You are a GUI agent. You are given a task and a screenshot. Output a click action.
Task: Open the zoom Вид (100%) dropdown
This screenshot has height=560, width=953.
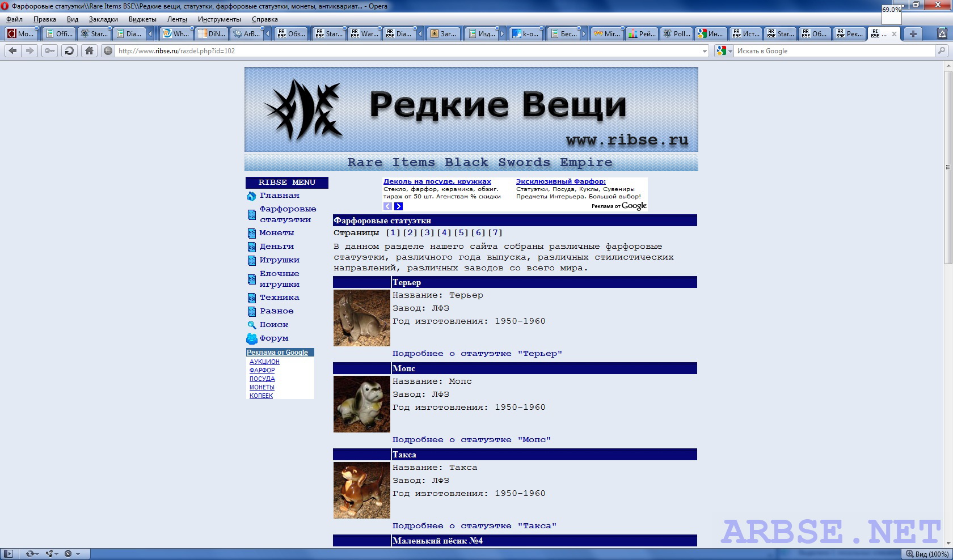click(927, 554)
